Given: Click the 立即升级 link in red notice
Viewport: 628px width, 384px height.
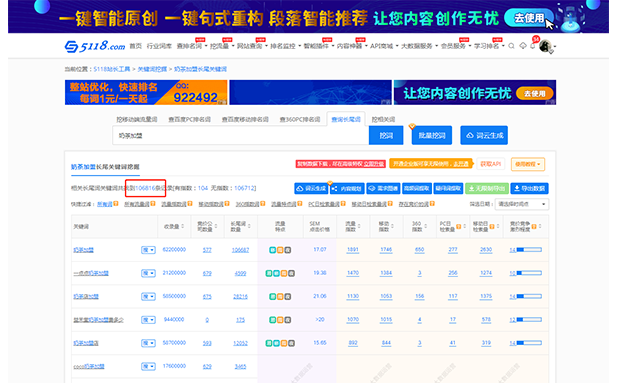Looking at the screenshot, I should [374, 164].
